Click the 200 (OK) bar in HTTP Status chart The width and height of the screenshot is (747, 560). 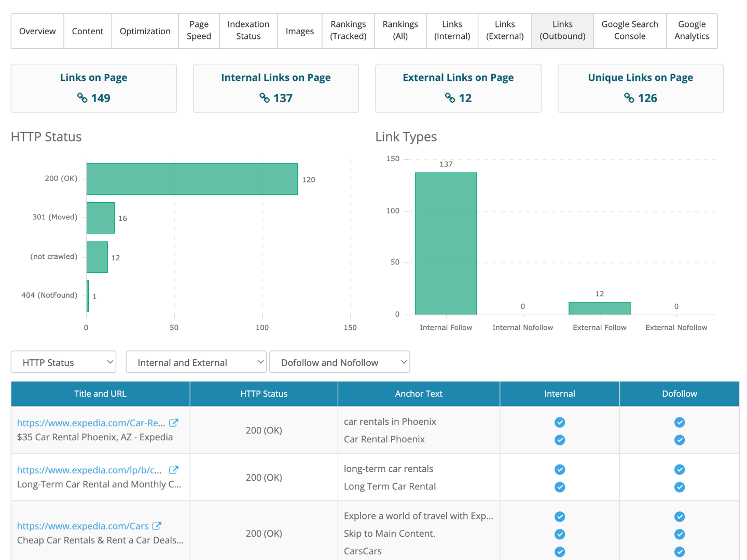[192, 179]
